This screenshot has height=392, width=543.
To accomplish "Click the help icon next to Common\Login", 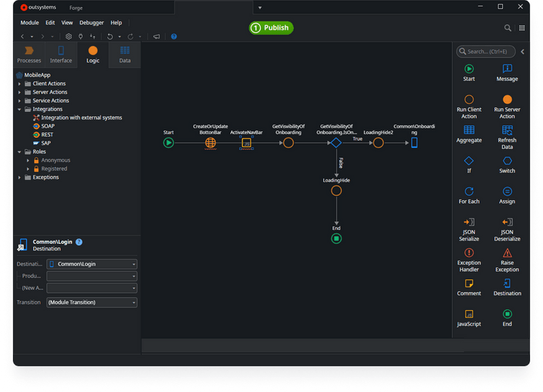I will 79,241.
